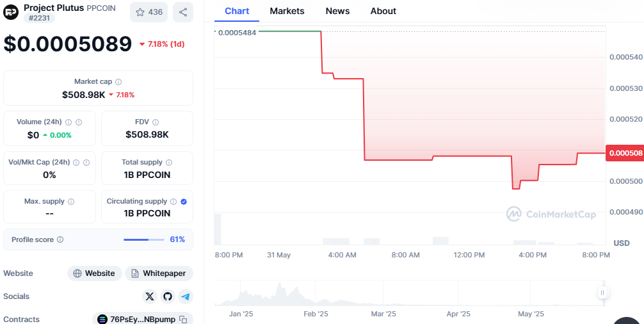The width and height of the screenshot is (644, 324).
Task: Click first info icon beside Volume (24h)
Action: (68, 122)
